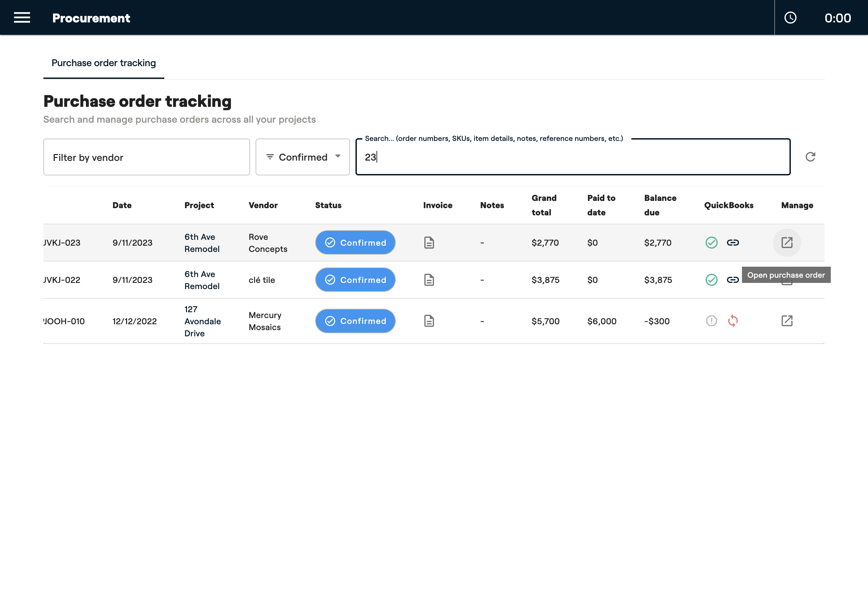Screen dimensions: 868x592
Task: Open the hamburger navigation menu
Action: [22, 18]
